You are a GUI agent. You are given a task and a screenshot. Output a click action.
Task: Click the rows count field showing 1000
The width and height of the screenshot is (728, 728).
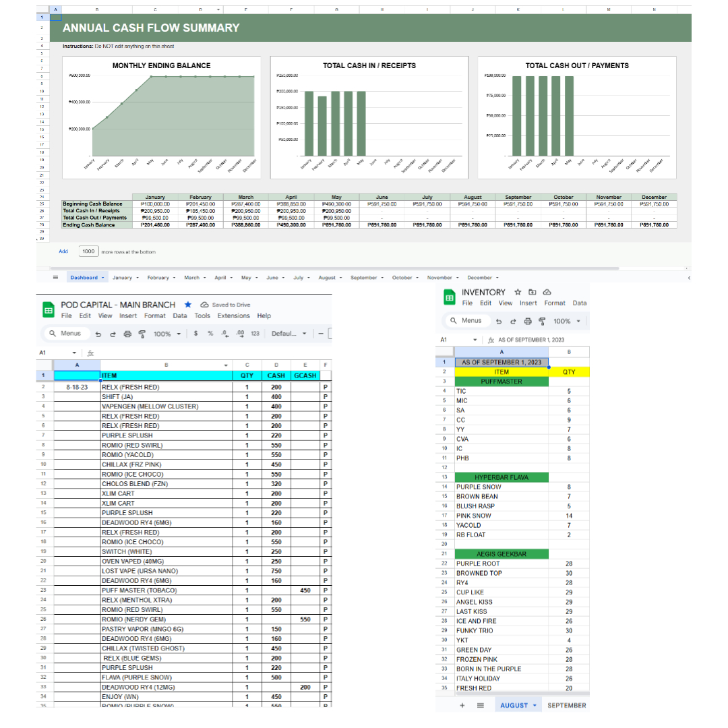pos(88,251)
